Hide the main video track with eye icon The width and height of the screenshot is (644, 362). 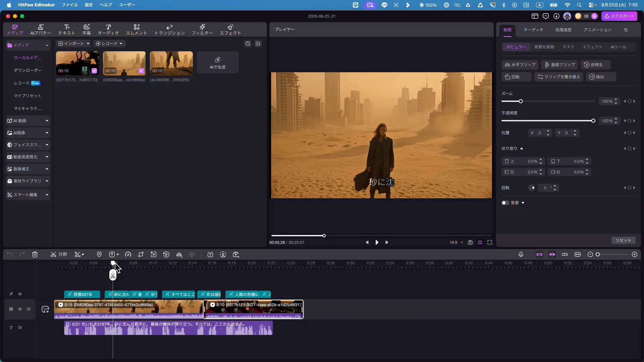pos(20,309)
